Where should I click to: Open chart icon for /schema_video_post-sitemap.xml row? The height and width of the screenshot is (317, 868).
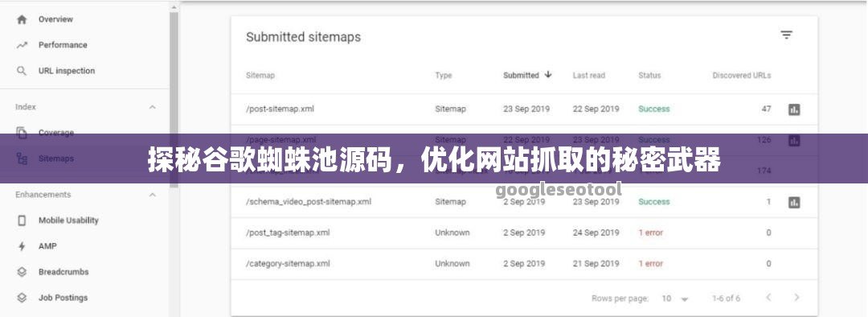tap(794, 203)
